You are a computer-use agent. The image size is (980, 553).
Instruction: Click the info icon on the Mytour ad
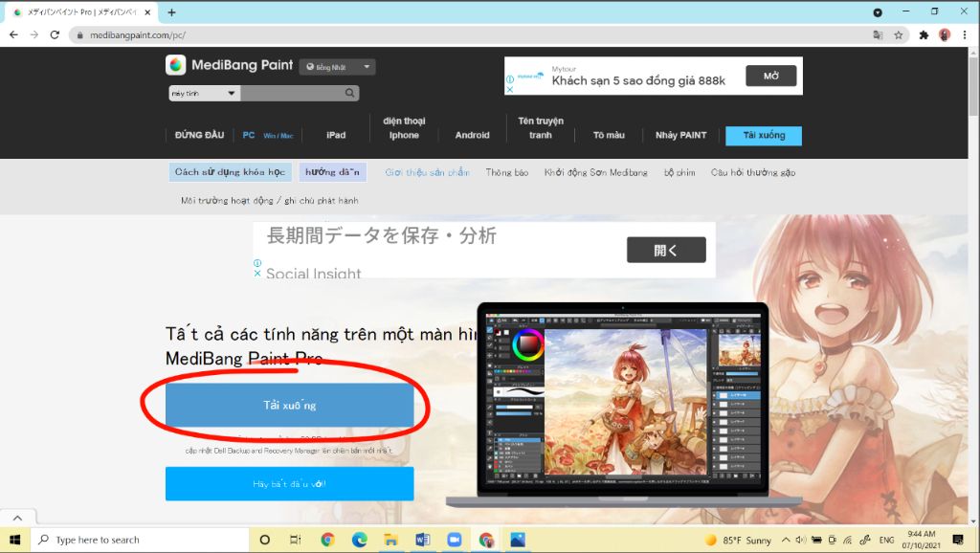(x=509, y=79)
